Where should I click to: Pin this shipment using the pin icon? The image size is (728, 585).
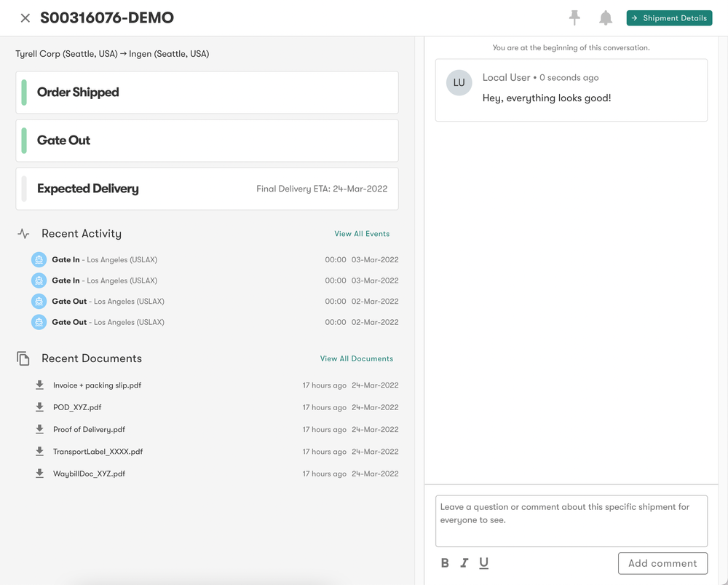coord(574,17)
